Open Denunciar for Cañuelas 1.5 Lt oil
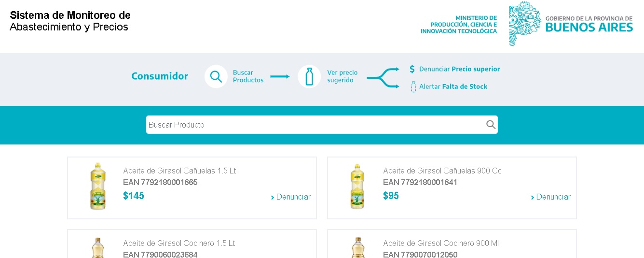Image resolution: width=644 pixels, height=258 pixels. coord(291,197)
